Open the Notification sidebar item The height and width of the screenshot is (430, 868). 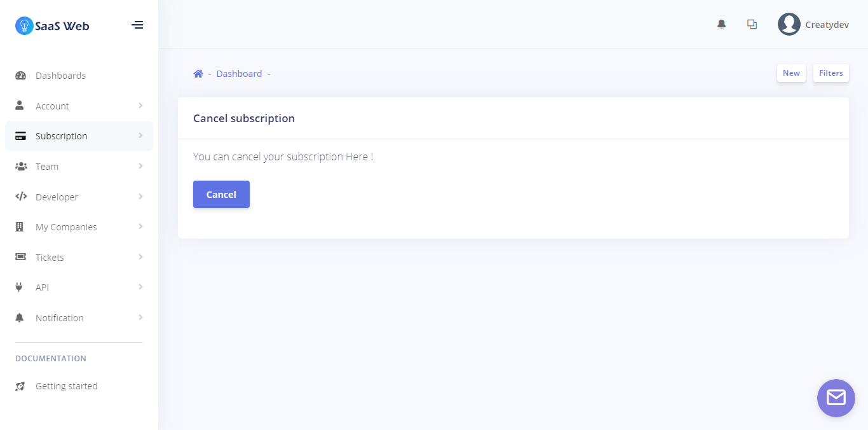[x=60, y=318]
